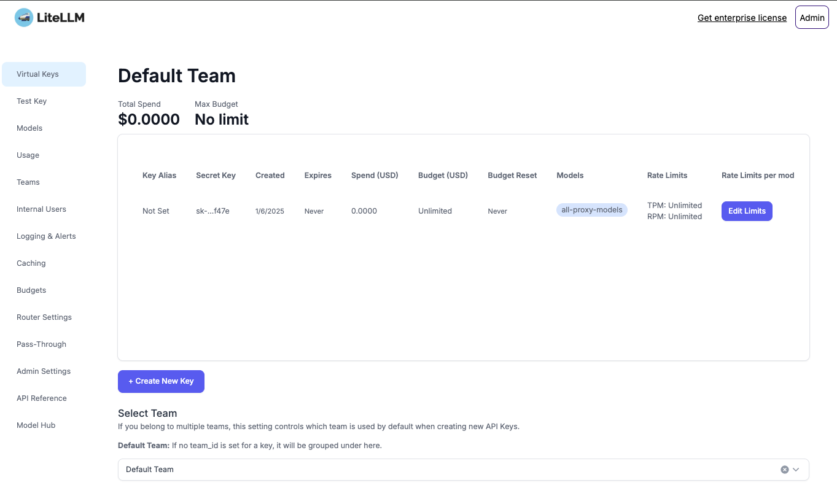Open the Virtual Keys page

38,74
